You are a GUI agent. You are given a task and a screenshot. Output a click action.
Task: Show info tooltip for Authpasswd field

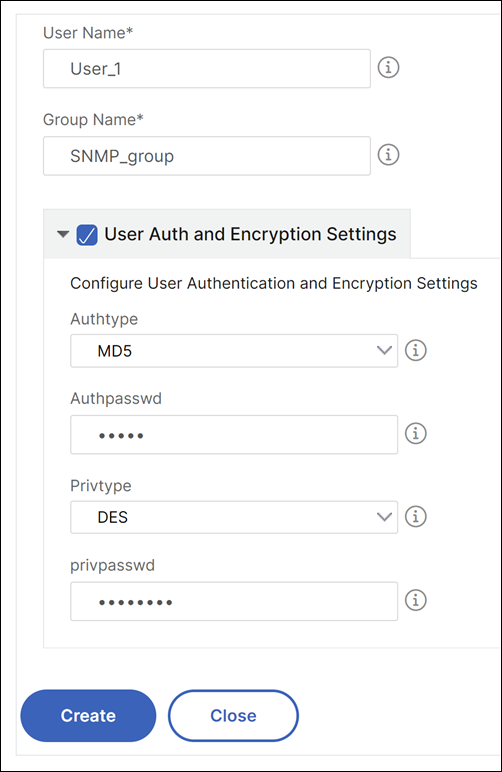pos(415,434)
